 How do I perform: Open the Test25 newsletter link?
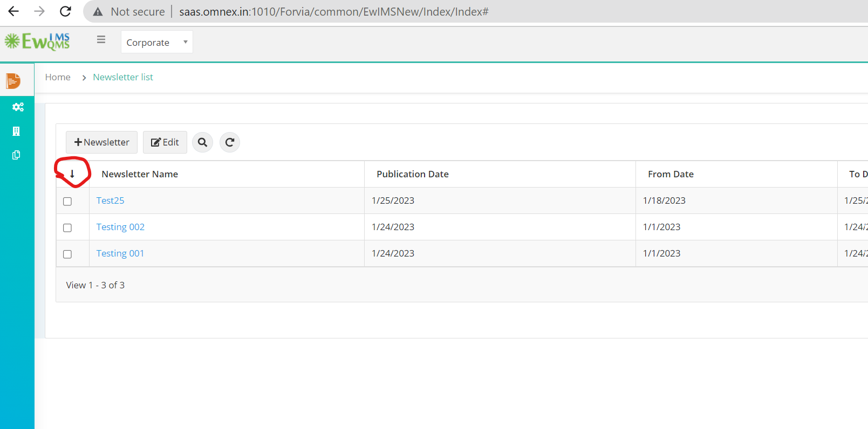pos(110,200)
